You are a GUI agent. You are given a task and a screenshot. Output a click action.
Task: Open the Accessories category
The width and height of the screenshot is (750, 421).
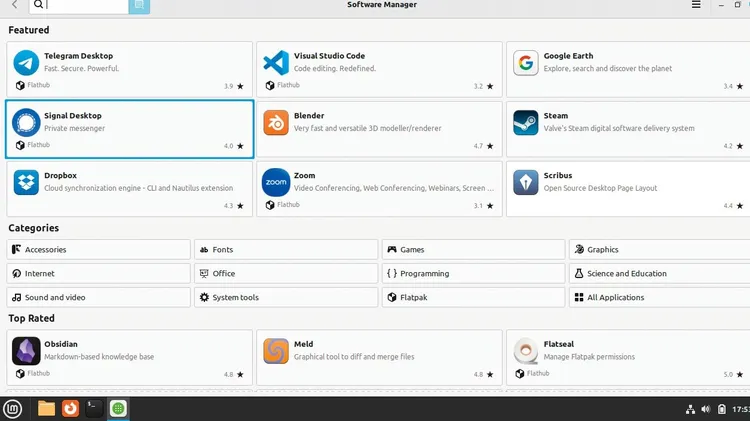[x=99, y=249]
